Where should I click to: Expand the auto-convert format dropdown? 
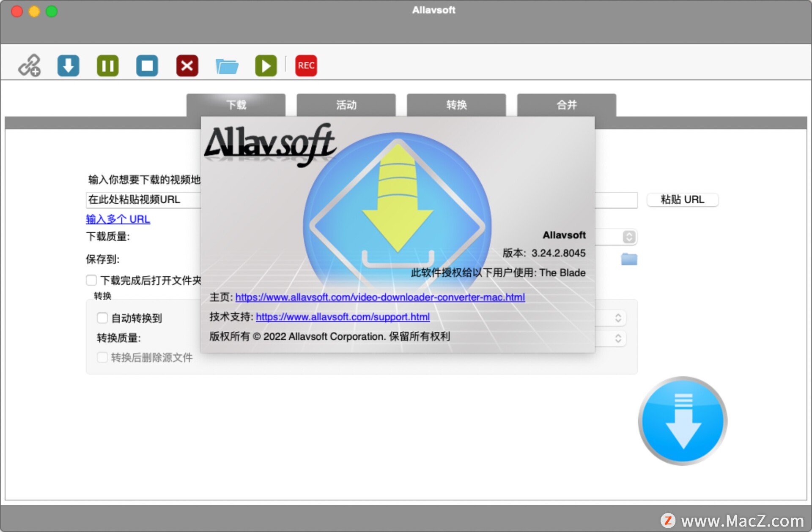tap(618, 318)
